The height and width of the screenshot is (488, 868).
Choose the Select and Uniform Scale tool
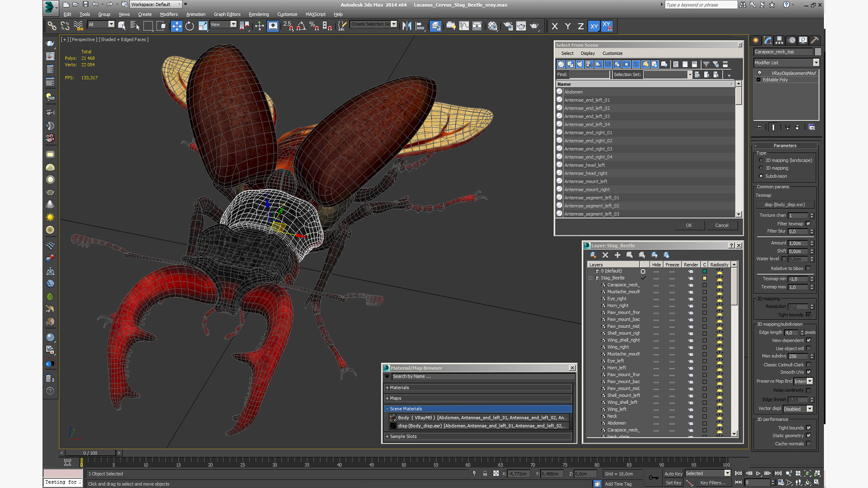point(203,26)
